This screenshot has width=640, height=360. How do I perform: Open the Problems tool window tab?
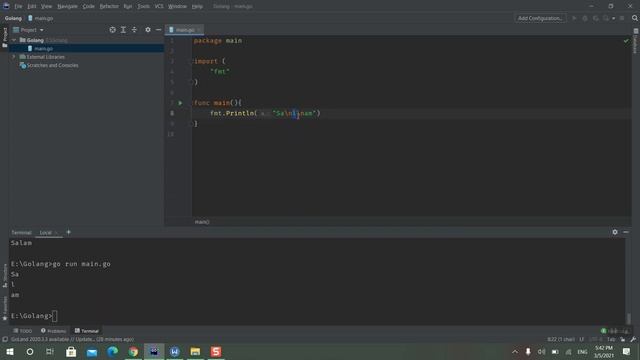point(53,331)
